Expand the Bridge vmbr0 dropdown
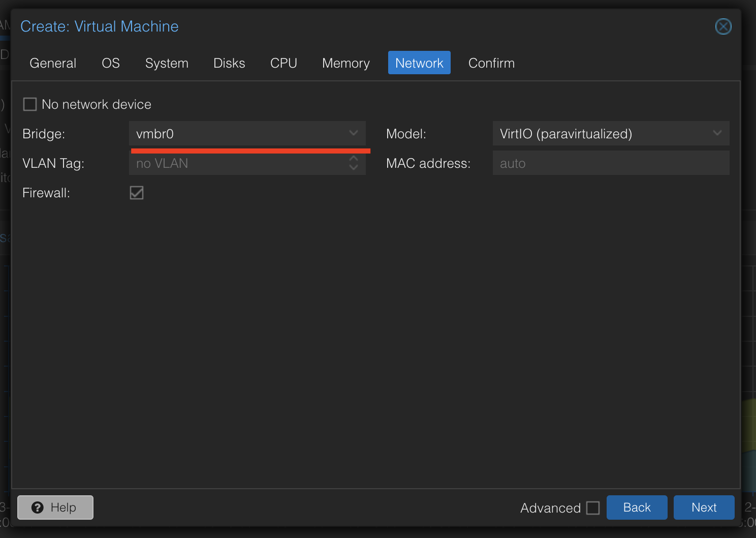The height and width of the screenshot is (538, 756). [x=354, y=133]
